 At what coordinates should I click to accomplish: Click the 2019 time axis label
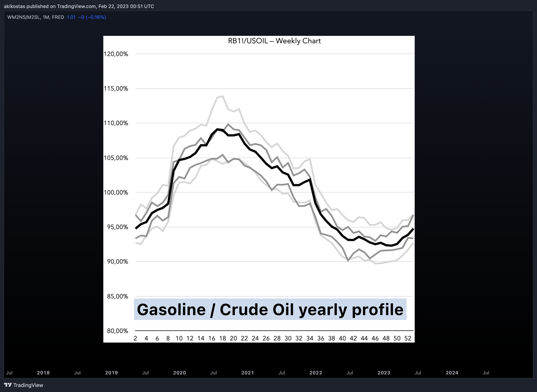click(111, 373)
